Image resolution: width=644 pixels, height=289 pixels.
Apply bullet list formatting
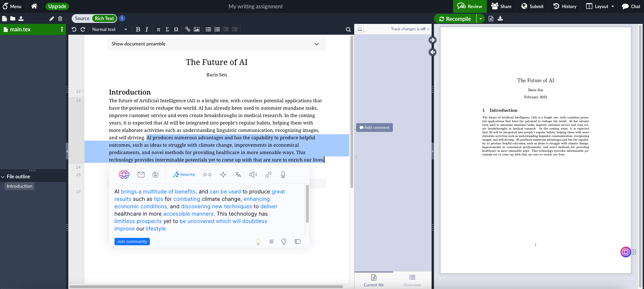[208, 29]
